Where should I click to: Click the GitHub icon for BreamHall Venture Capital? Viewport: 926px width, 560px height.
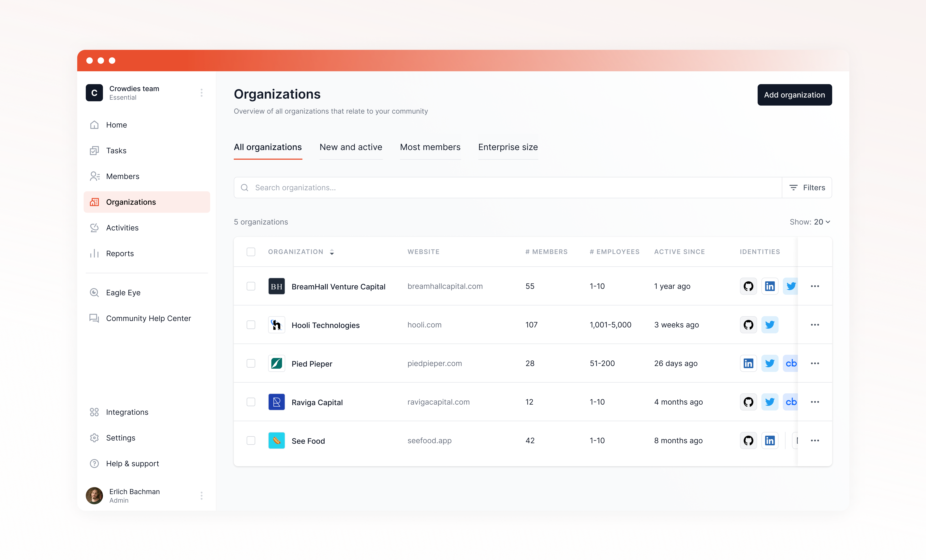(748, 286)
